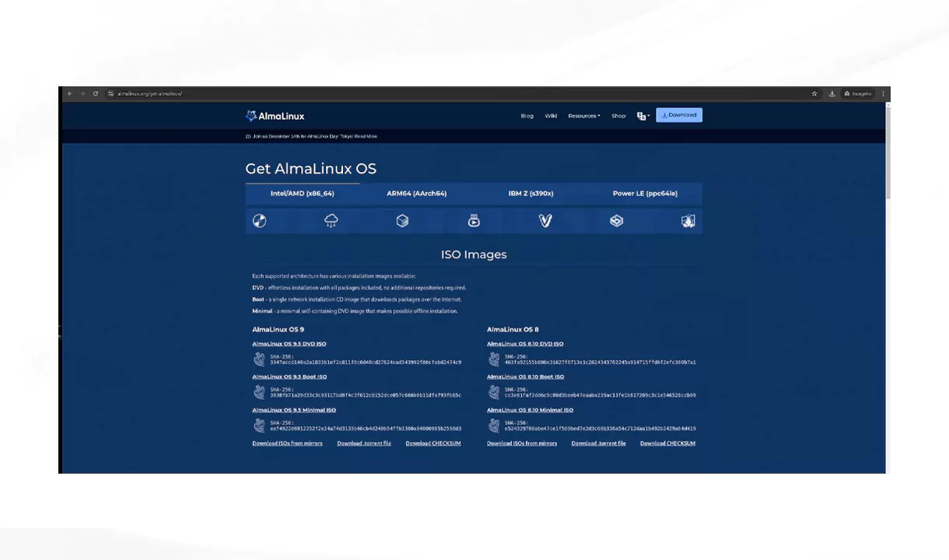949x560 pixels.
Task: Download AlmaLinux OS 8.10 Minimal ISO
Action: click(x=531, y=410)
